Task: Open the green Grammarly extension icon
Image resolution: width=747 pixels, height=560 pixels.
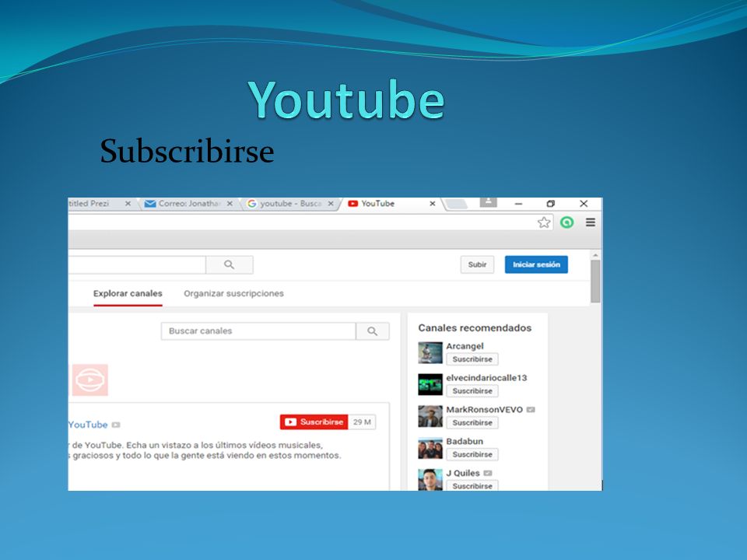Action: pos(567,222)
